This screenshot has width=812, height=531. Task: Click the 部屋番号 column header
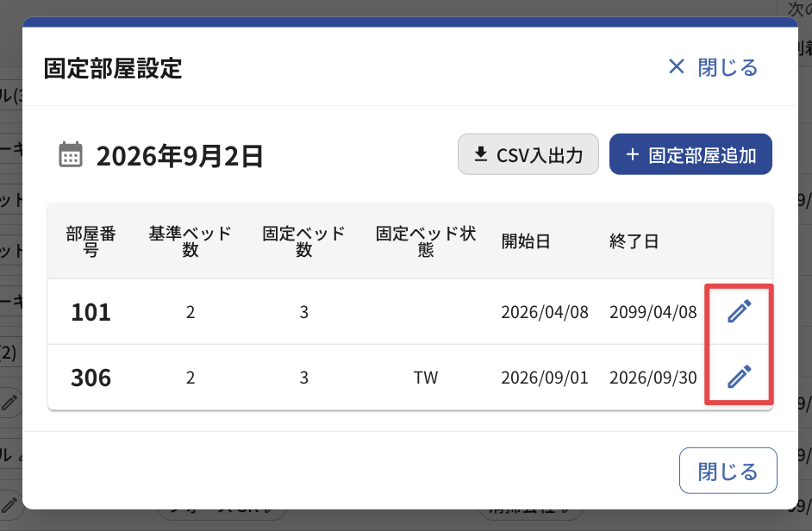coord(91,241)
